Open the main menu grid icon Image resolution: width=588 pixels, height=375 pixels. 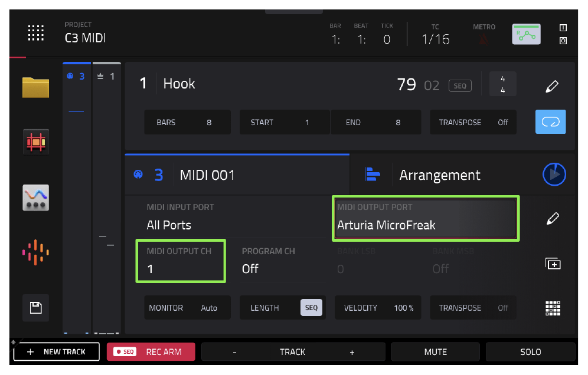click(x=36, y=33)
